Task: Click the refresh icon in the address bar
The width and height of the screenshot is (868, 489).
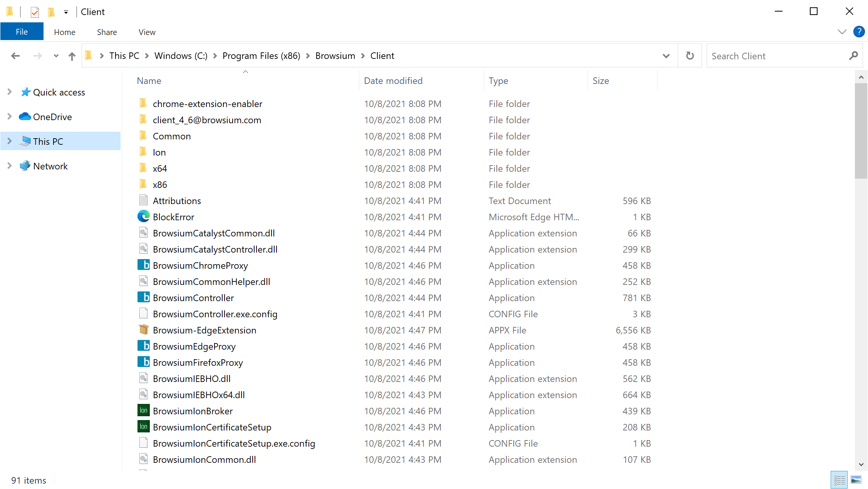Action: pyautogui.click(x=690, y=55)
